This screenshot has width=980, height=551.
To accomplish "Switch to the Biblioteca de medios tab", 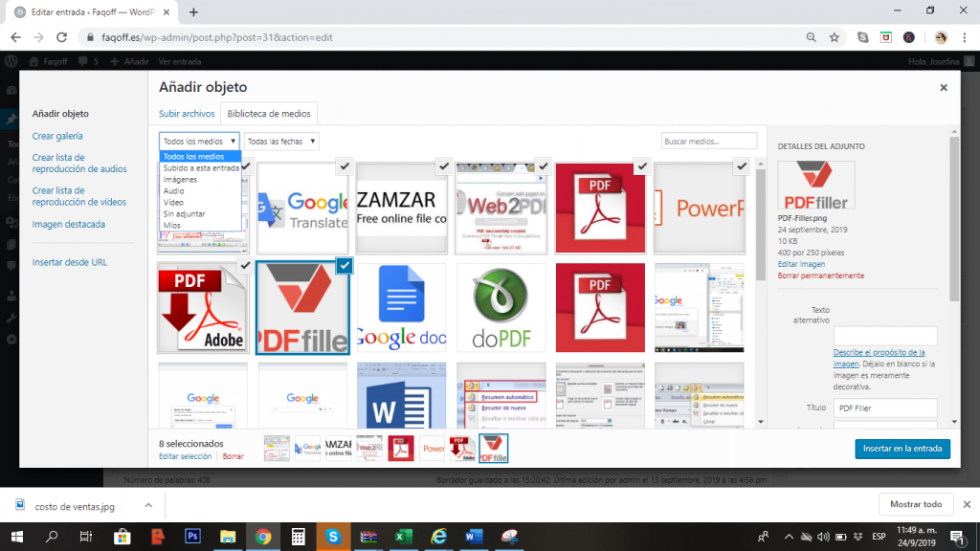I will [x=269, y=114].
